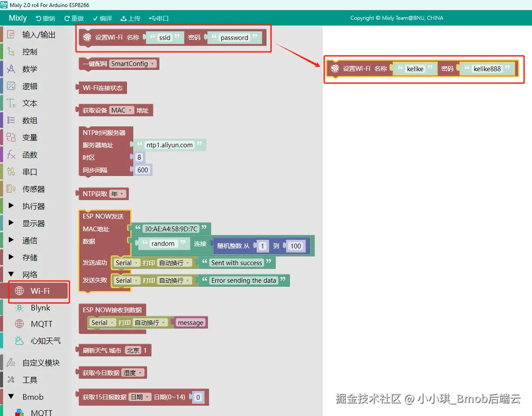The width and height of the screenshot is (532, 416).
Task: Open Serial dropdown in ESP NOW接收到数据 block
Action: pyautogui.click(x=103, y=323)
